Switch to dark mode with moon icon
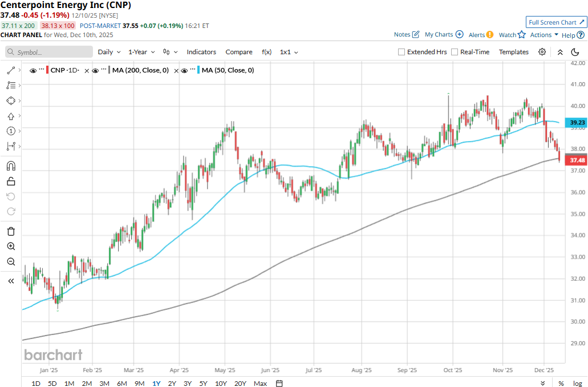 [x=575, y=52]
